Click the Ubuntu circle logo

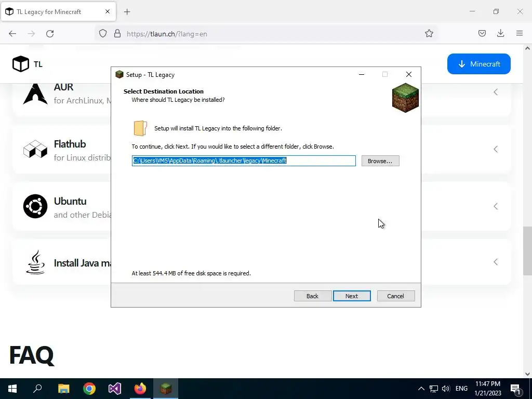(35, 206)
